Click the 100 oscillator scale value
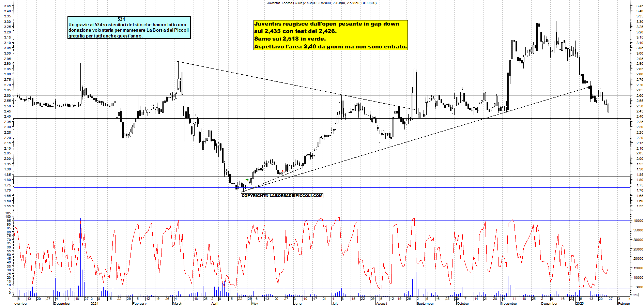The width and height of the screenshot is (644, 305). (8, 217)
